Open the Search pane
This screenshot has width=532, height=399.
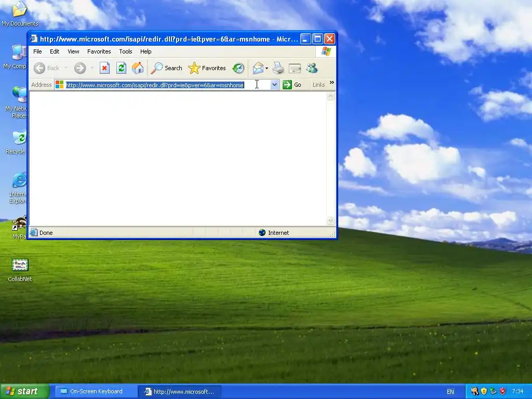click(x=167, y=68)
